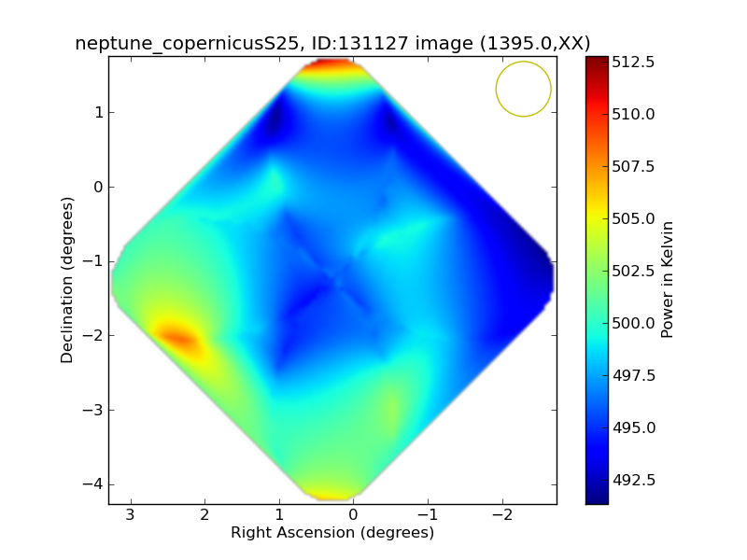Click the 'Declination (degrees)' axis label

67,280
